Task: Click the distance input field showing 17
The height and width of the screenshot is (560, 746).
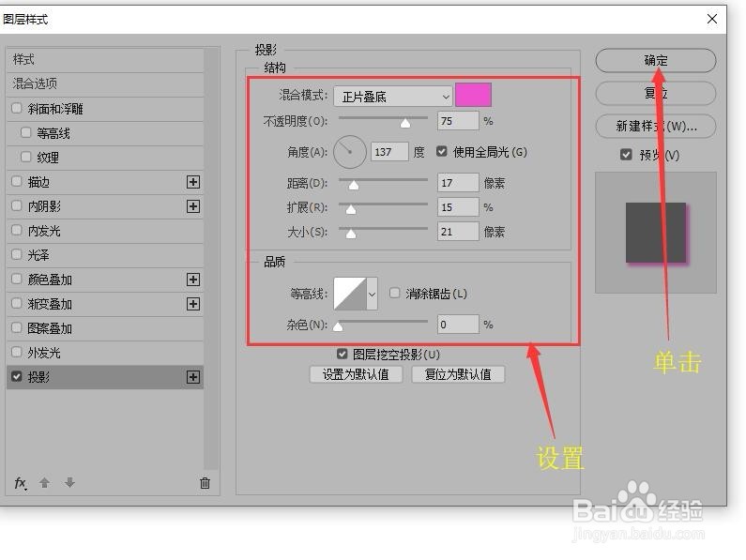Action: pyautogui.click(x=458, y=183)
